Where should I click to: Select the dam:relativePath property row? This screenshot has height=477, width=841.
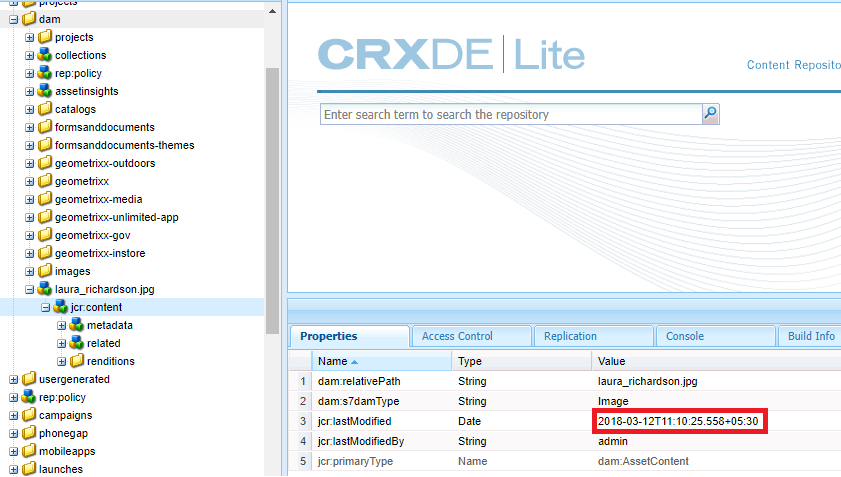point(565,381)
